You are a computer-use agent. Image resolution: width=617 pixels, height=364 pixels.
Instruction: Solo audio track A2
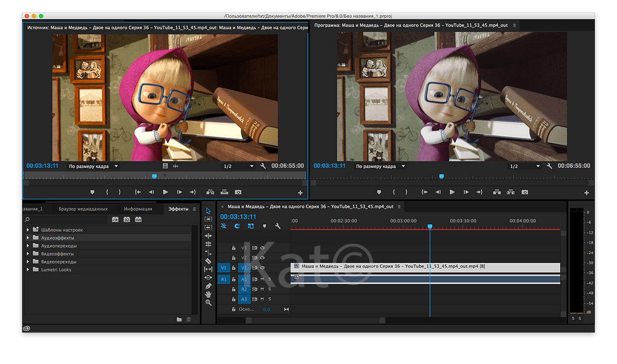tap(269, 289)
